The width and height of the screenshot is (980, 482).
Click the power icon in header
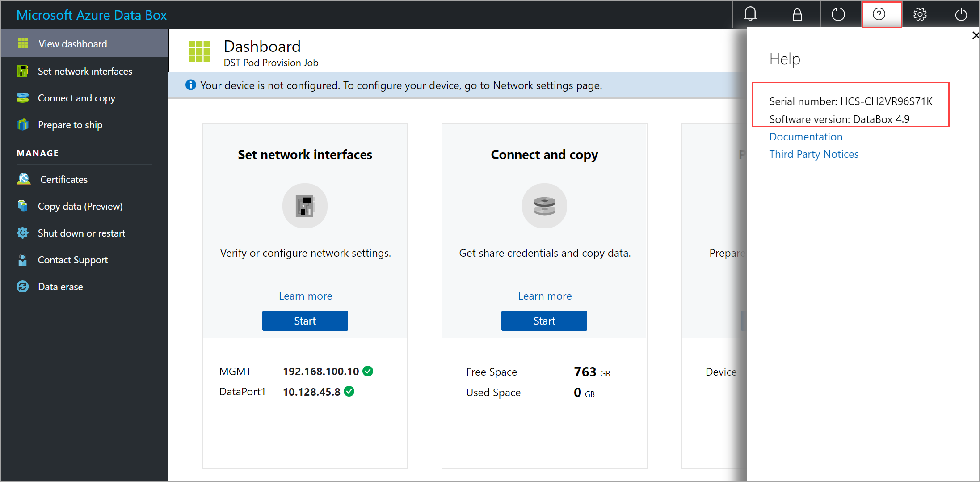961,15
